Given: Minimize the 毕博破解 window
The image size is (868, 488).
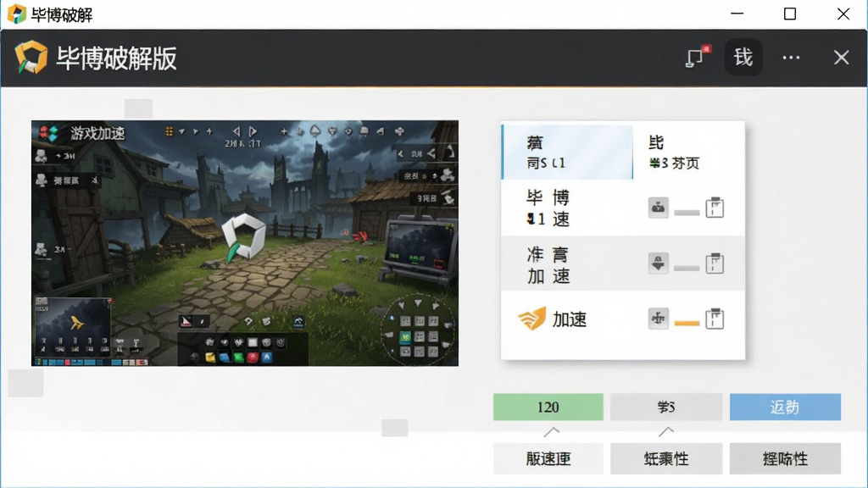Looking at the screenshot, I should tap(737, 14).
